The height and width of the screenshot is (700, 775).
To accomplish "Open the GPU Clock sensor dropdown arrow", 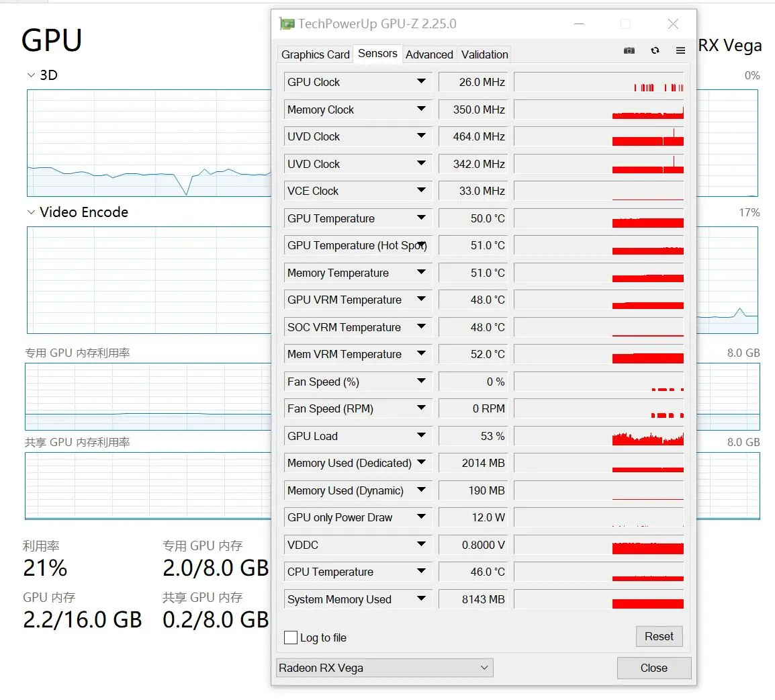I will (421, 81).
